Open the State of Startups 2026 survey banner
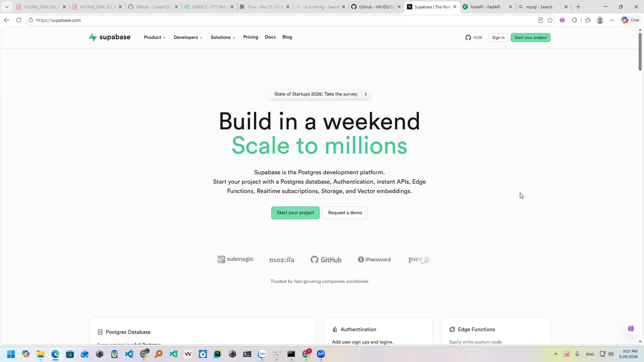This screenshot has width=644, height=362. tap(320, 94)
